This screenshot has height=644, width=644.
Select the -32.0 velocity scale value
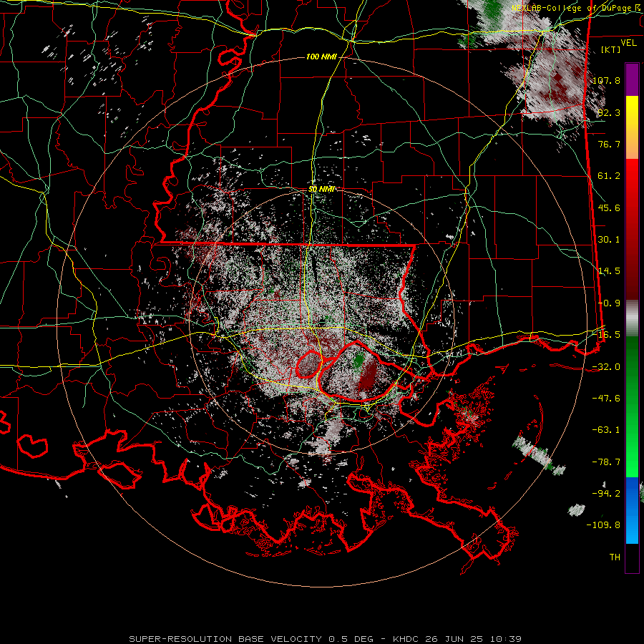tap(606, 367)
